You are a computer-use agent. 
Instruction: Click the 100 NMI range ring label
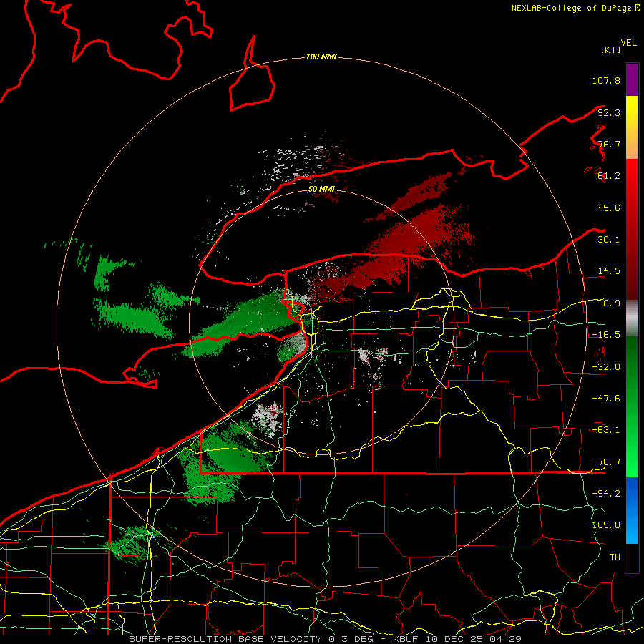[x=321, y=57]
